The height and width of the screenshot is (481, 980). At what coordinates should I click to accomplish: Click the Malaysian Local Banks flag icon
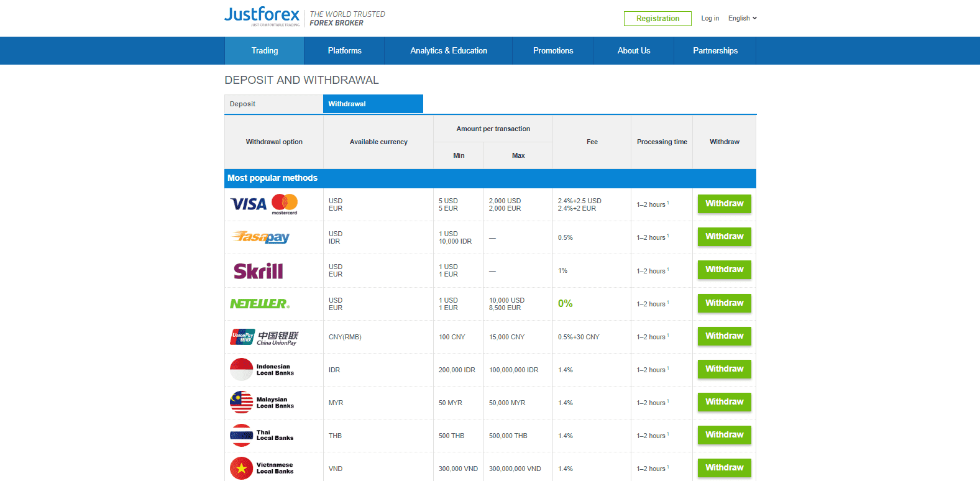(242, 403)
